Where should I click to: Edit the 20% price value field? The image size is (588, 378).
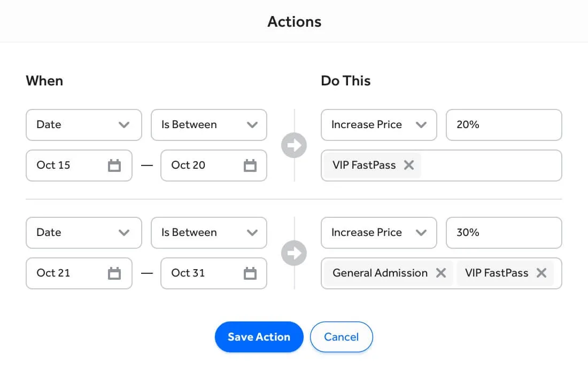click(504, 125)
